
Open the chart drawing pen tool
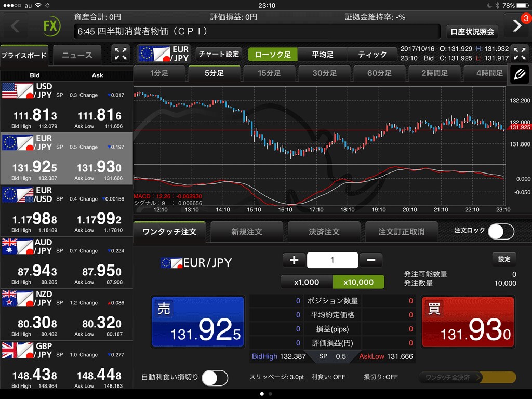520,74
